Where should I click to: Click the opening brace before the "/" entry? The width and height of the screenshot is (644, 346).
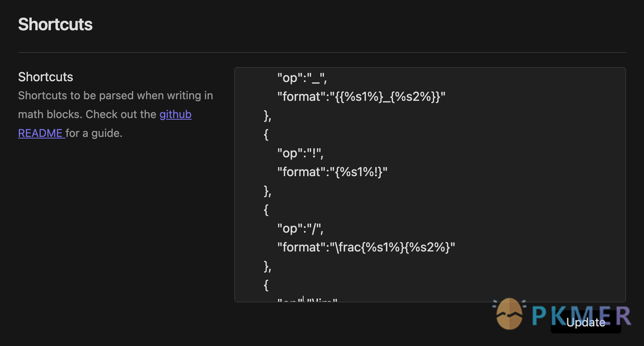point(266,210)
